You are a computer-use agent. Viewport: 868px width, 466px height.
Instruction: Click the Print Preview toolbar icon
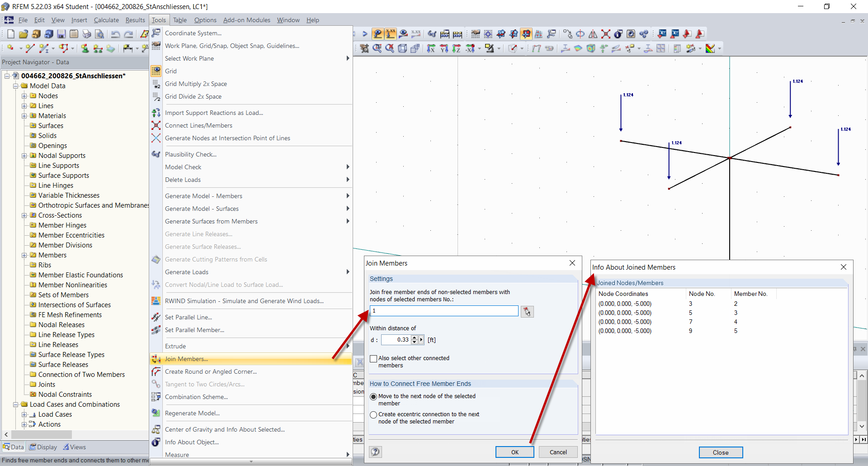tap(99, 34)
